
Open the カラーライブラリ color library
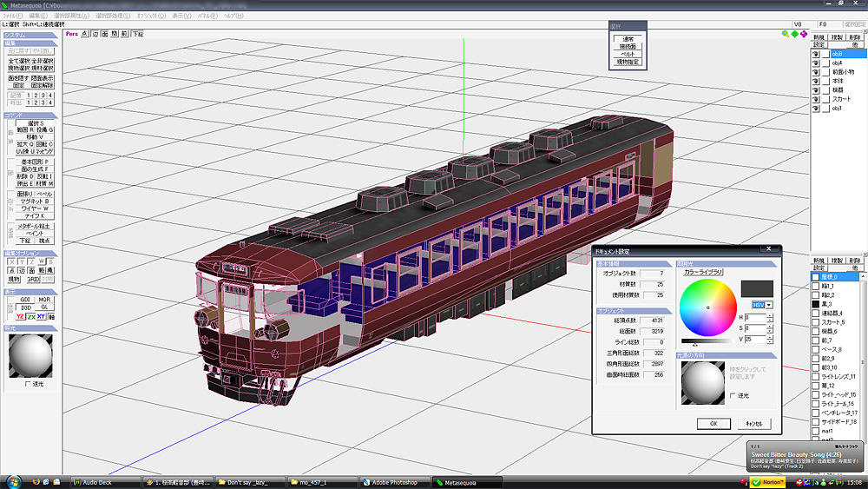pyautogui.click(x=703, y=272)
